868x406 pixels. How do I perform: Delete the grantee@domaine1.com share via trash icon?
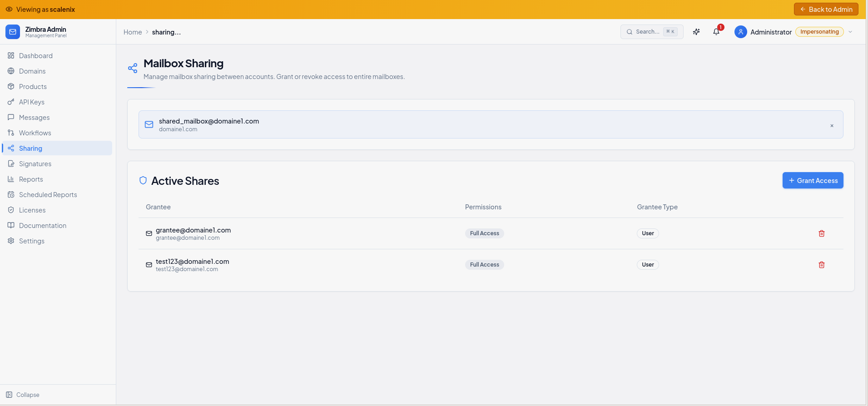tap(821, 233)
